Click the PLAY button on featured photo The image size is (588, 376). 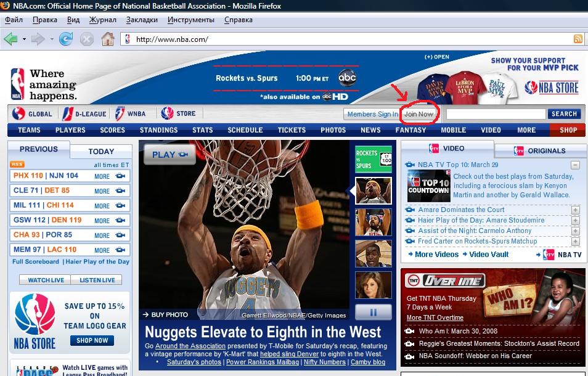click(169, 155)
